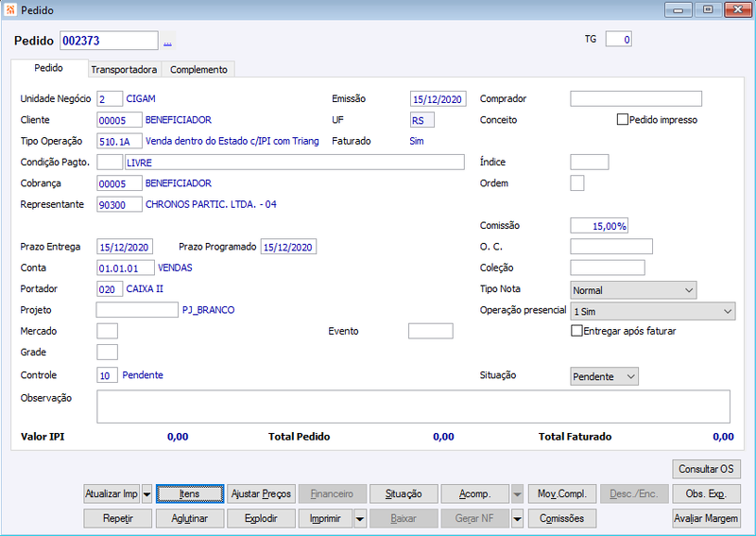756x536 pixels.
Task: Open the Complemento tab
Action: pyautogui.click(x=198, y=69)
